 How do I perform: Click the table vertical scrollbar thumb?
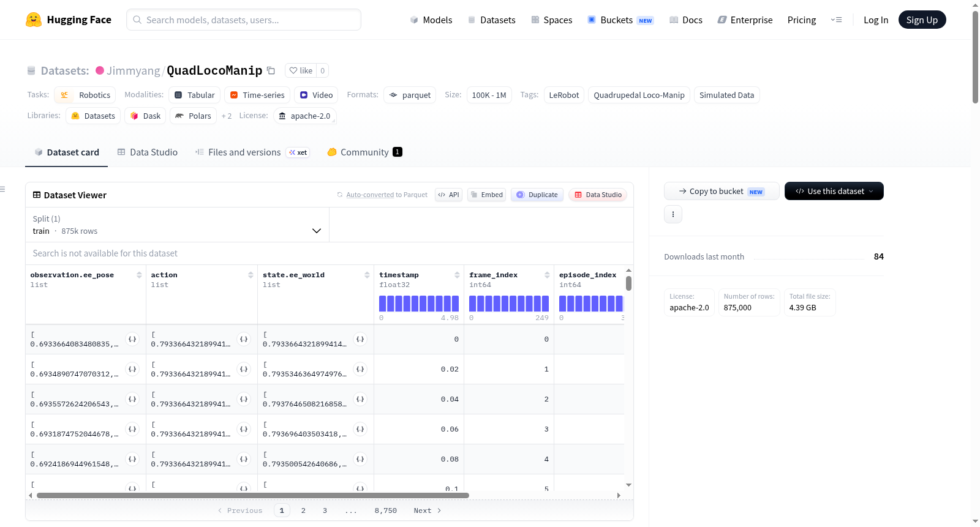pos(628,283)
